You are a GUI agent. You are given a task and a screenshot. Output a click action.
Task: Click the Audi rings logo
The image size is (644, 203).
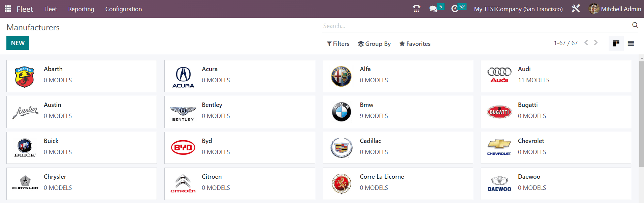click(x=499, y=75)
